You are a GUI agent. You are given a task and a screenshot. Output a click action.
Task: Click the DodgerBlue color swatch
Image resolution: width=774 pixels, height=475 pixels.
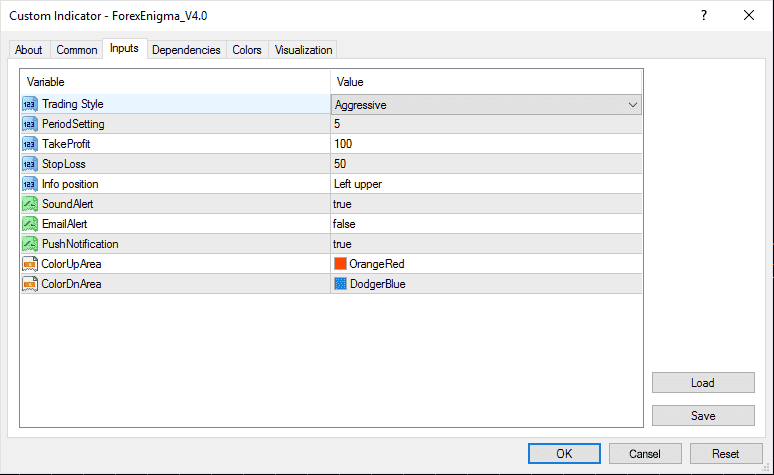pyautogui.click(x=340, y=283)
